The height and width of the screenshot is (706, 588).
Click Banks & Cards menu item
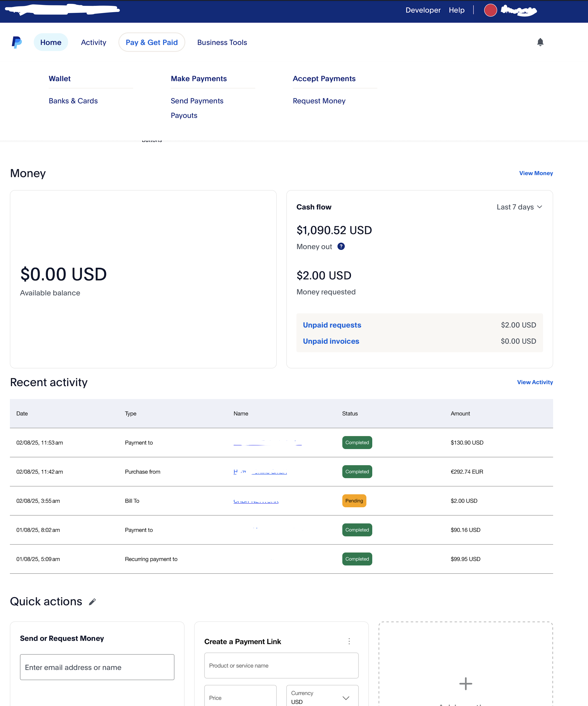(73, 101)
